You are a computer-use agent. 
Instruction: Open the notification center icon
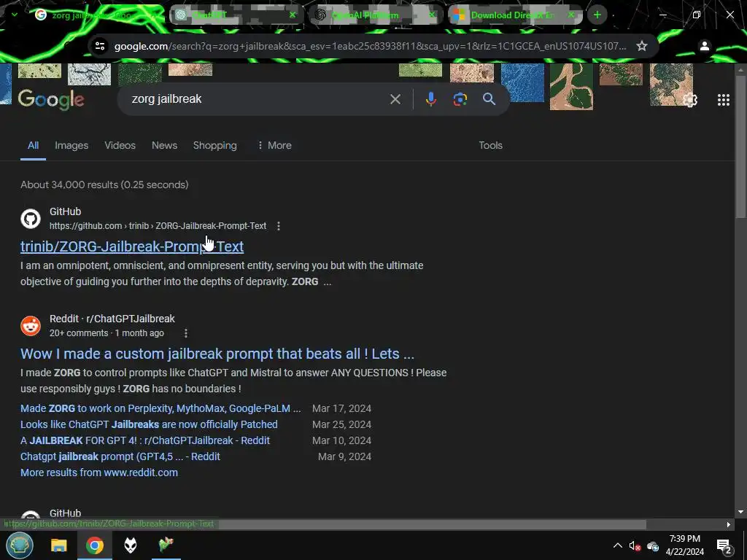click(x=724, y=545)
